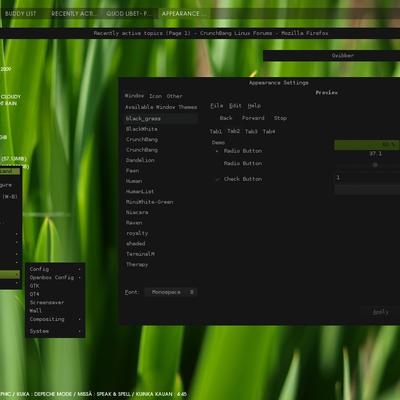Open the preview File menu

tap(217, 106)
